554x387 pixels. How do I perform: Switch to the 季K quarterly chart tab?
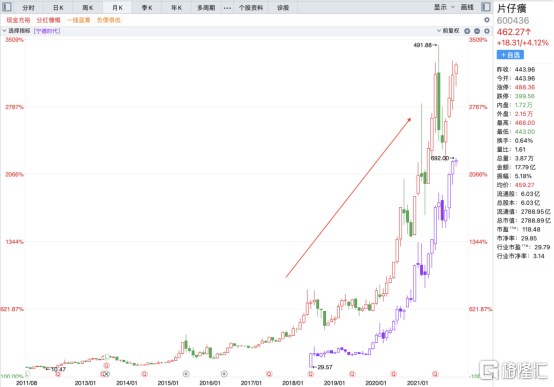147,7
